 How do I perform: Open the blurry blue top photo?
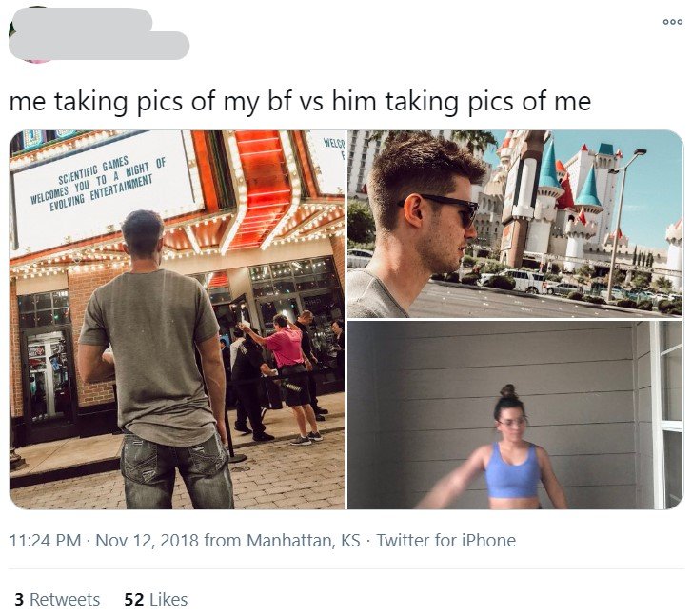(x=515, y=415)
